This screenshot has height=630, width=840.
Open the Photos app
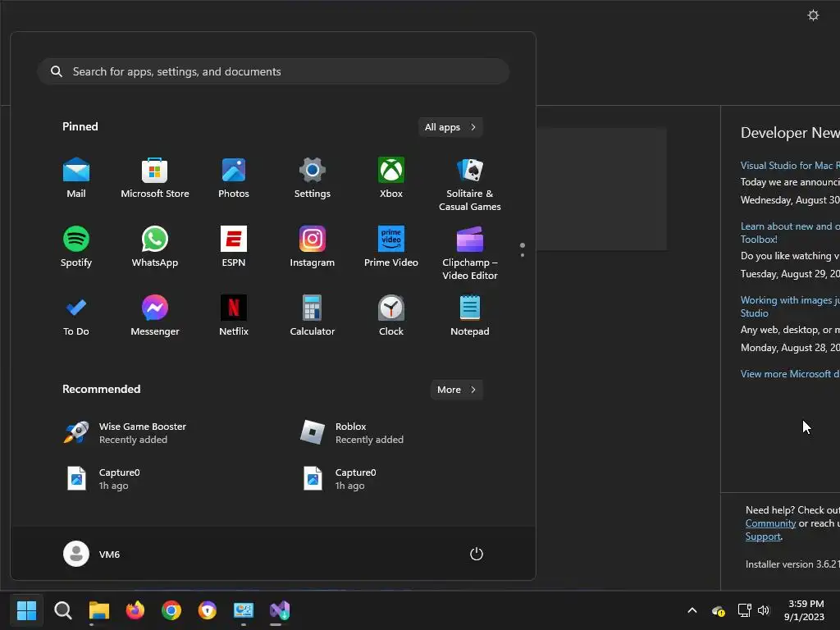point(234,178)
